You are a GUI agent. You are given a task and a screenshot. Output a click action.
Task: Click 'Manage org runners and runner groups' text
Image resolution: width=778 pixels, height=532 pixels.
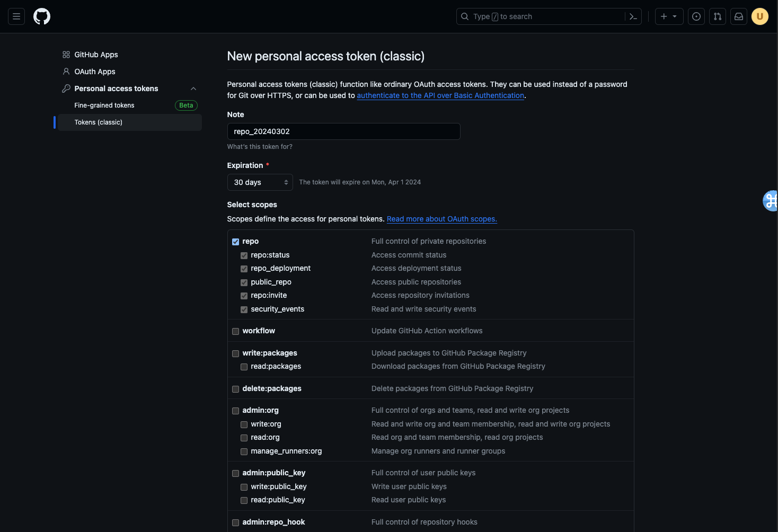pyautogui.click(x=438, y=451)
